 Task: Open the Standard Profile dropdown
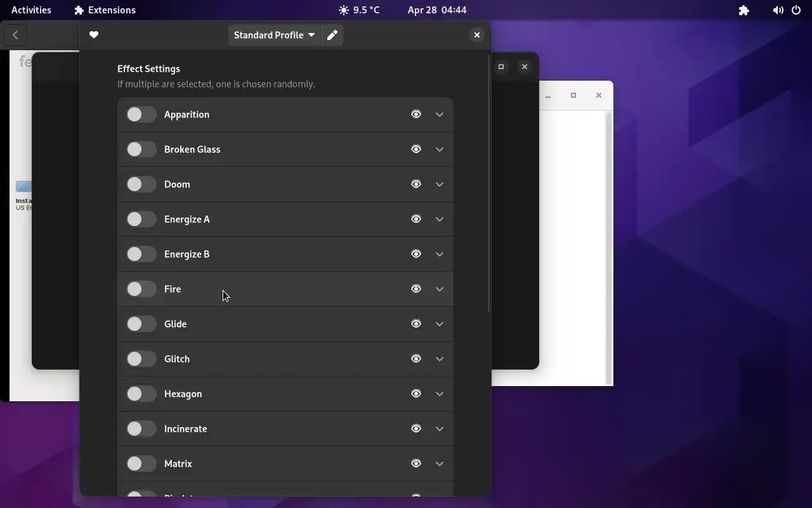[x=274, y=35]
